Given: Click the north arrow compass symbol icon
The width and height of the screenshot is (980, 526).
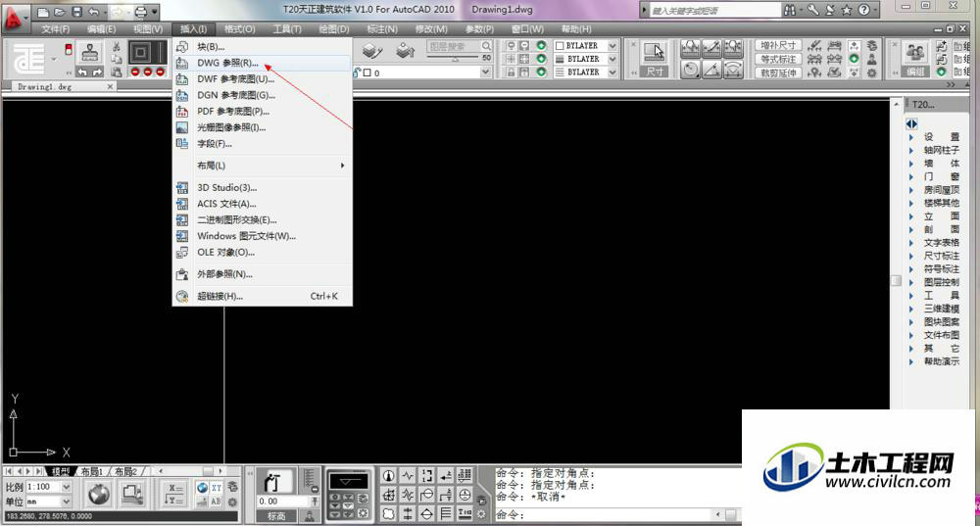Looking at the screenshot, I should tap(388, 475).
